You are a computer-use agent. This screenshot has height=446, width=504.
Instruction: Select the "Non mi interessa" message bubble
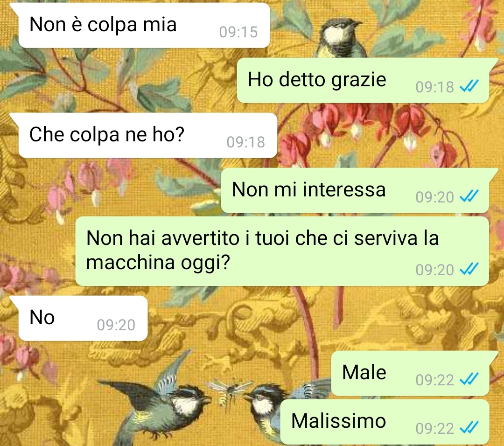pos(355,190)
